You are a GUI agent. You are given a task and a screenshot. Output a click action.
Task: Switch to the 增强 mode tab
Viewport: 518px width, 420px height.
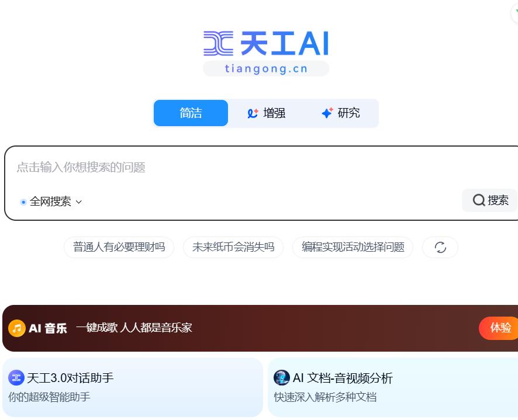click(x=267, y=113)
